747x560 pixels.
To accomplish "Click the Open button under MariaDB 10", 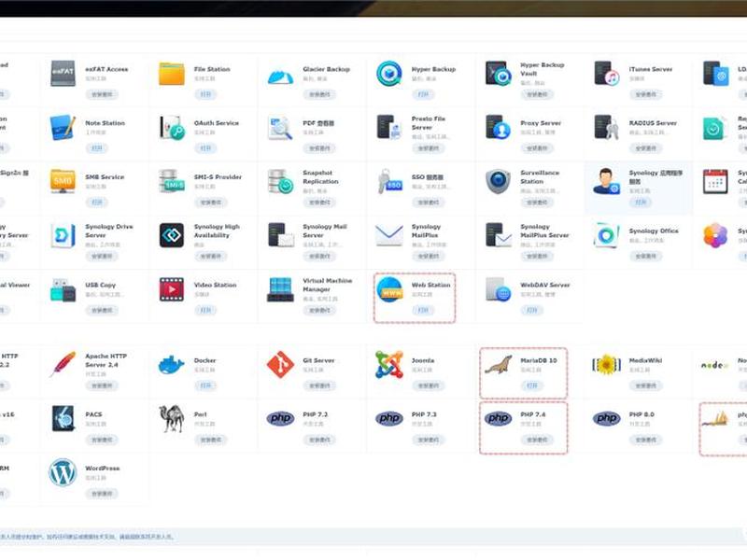I will pos(531,385).
